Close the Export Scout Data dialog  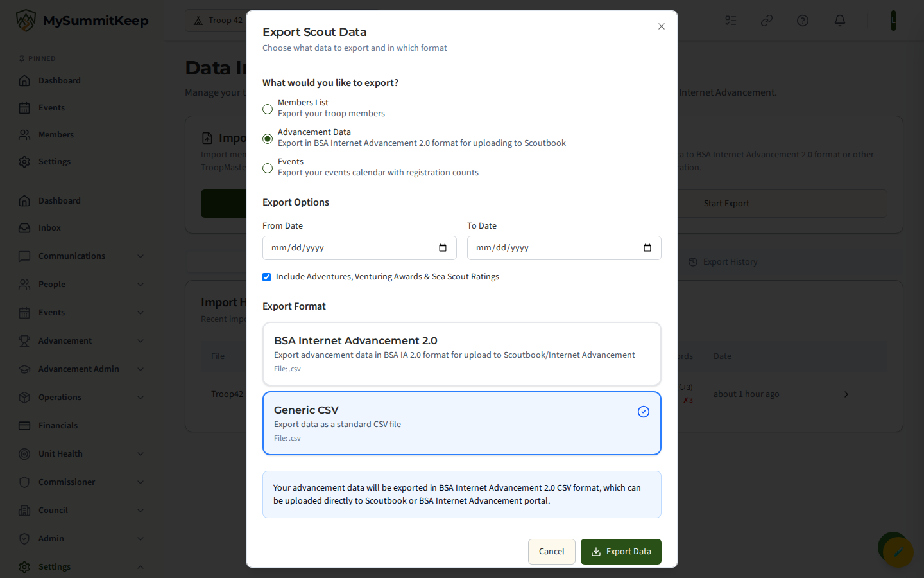(x=661, y=26)
